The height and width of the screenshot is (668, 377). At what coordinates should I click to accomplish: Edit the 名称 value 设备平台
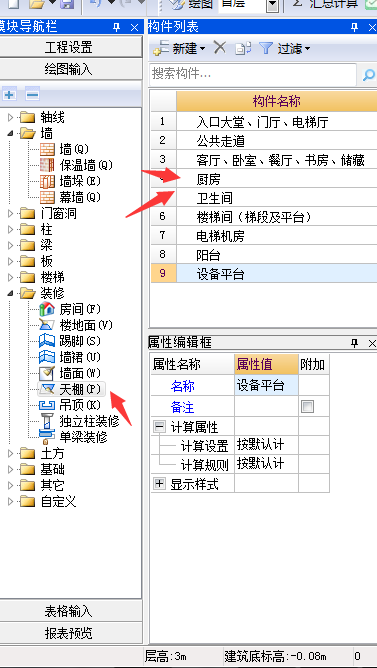266,386
